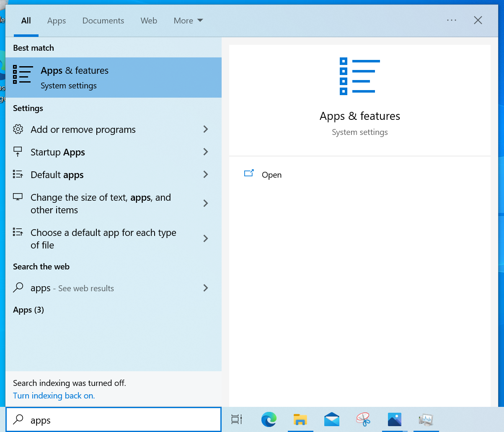Launch Microsoft Edge from the taskbar
This screenshot has height=432, width=504.
point(269,419)
